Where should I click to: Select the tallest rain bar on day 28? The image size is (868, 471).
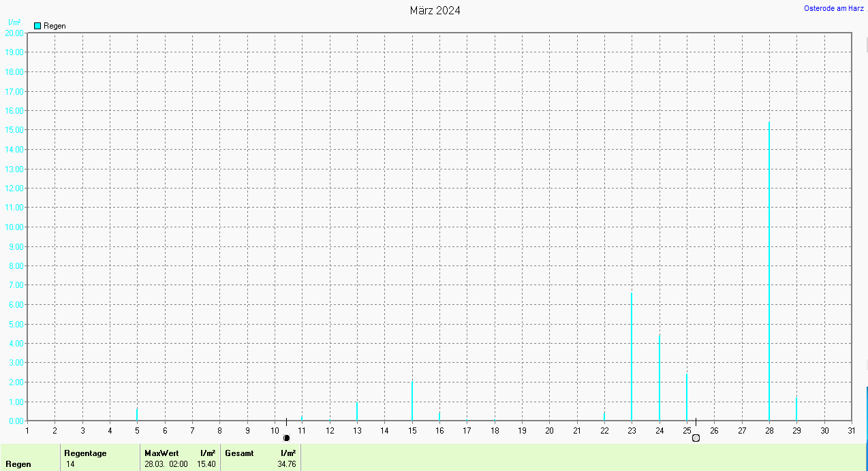[769, 272]
